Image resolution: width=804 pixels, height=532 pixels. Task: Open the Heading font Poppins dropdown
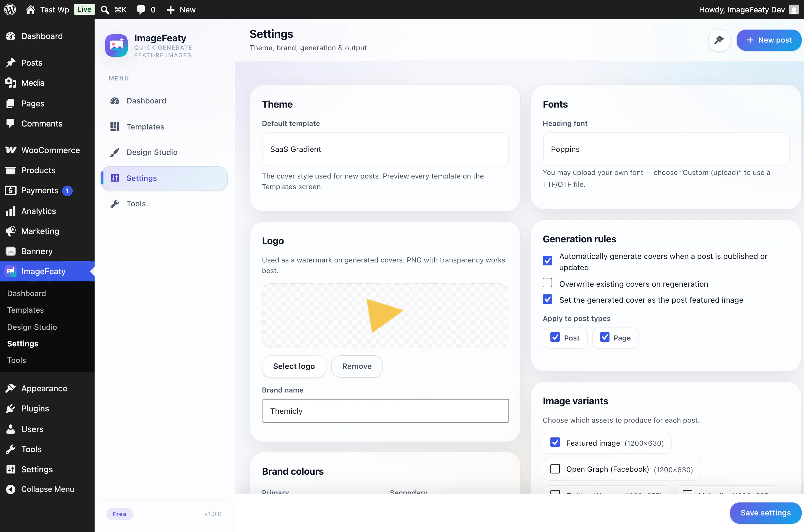click(x=666, y=149)
